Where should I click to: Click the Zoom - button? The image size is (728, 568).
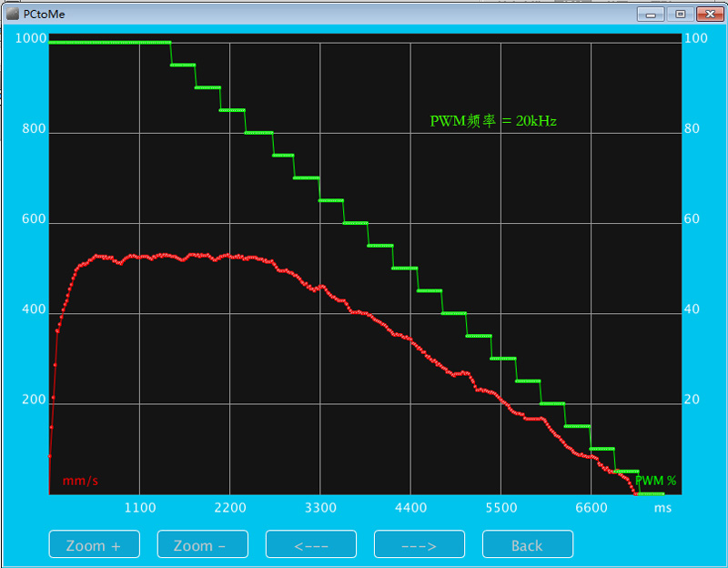pyautogui.click(x=203, y=543)
